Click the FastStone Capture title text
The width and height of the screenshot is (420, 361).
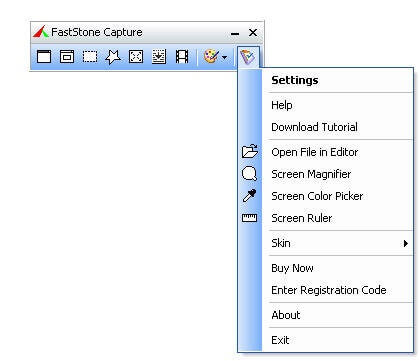97,32
